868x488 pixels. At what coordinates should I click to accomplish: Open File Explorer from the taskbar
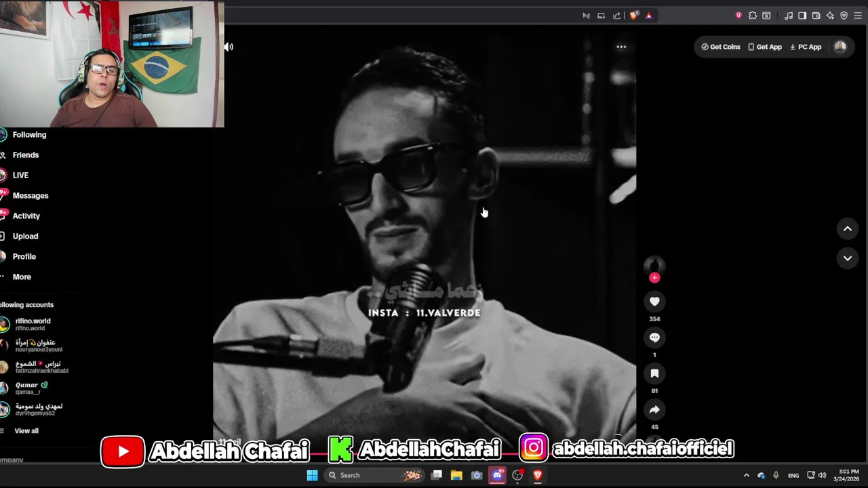(x=456, y=475)
